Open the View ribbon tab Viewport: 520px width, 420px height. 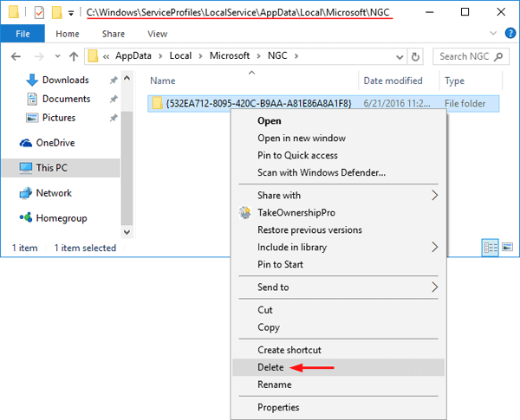pyautogui.click(x=157, y=34)
